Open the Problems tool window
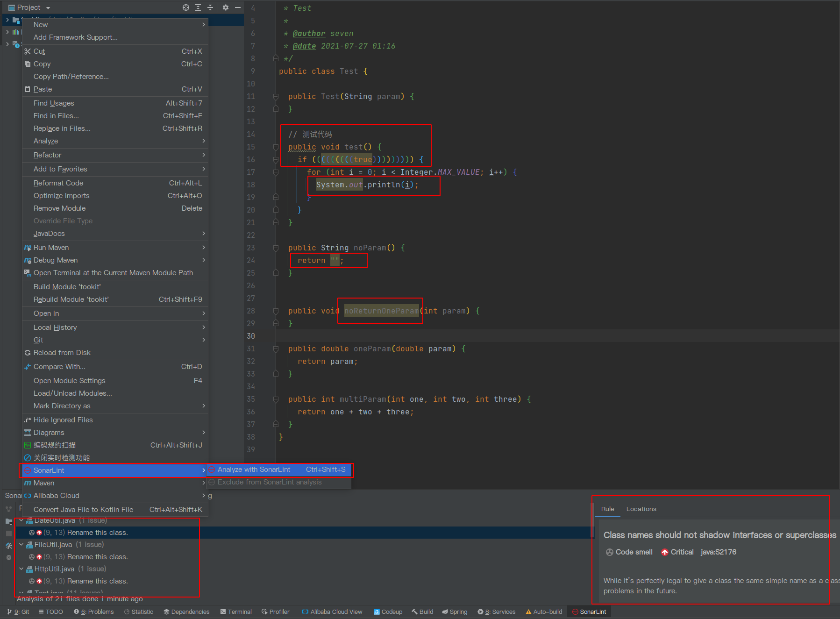The width and height of the screenshot is (840, 619). [x=93, y=612]
